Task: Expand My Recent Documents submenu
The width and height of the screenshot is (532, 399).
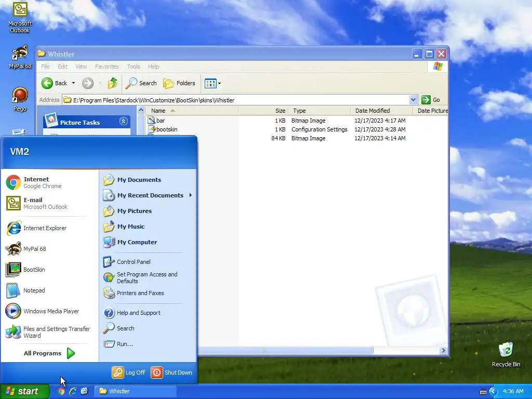Action: coord(148,195)
